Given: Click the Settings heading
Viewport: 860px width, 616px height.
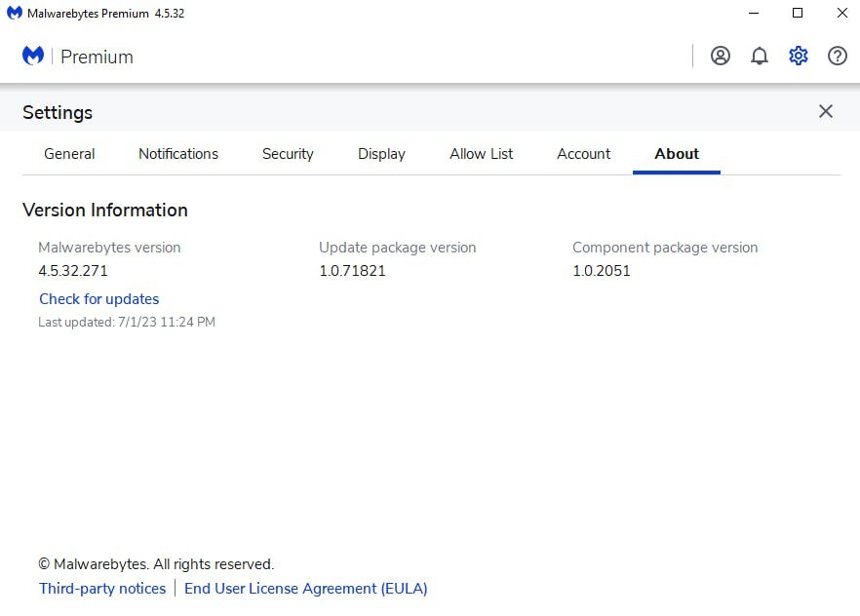Looking at the screenshot, I should point(57,112).
